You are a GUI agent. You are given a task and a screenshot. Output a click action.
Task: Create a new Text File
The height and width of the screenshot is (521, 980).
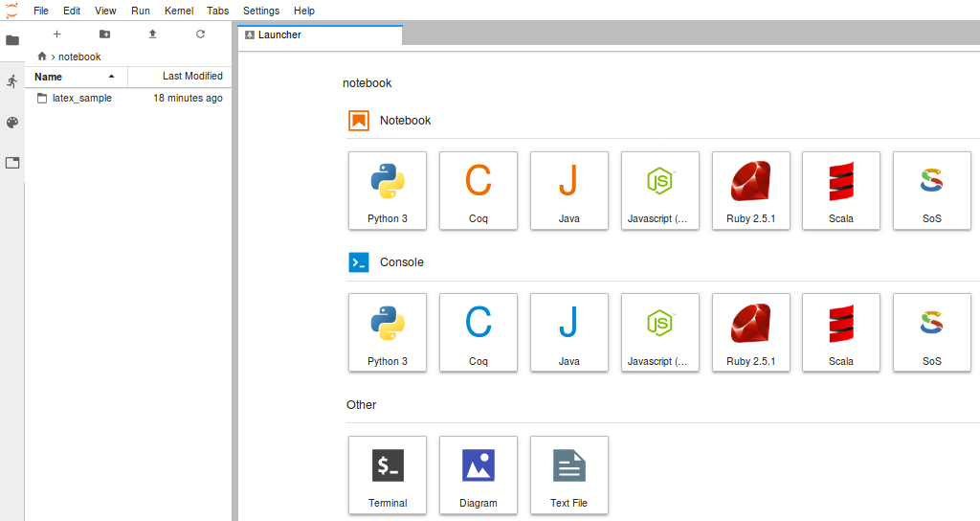pyautogui.click(x=568, y=475)
